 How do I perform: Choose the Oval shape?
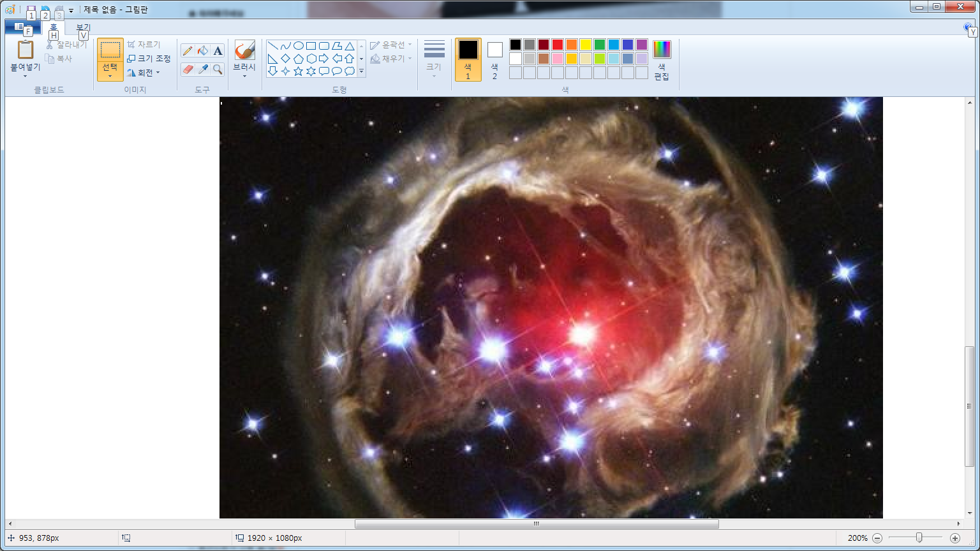[x=298, y=46]
